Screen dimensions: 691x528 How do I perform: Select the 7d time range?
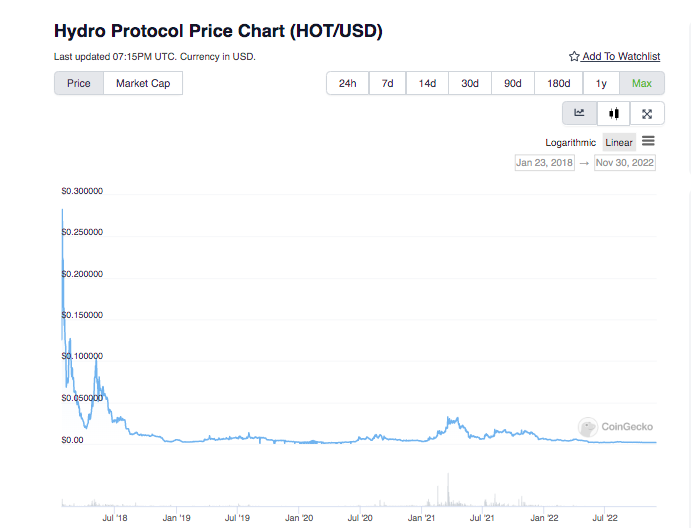(387, 83)
